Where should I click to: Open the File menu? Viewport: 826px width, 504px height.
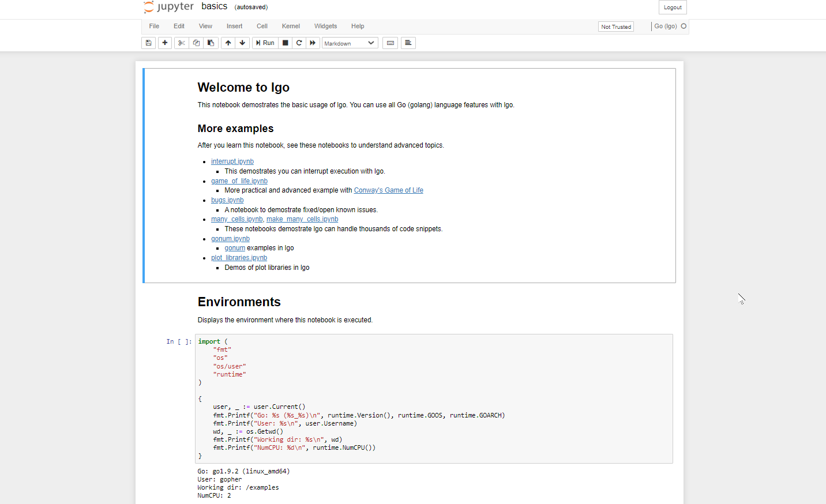click(x=154, y=26)
